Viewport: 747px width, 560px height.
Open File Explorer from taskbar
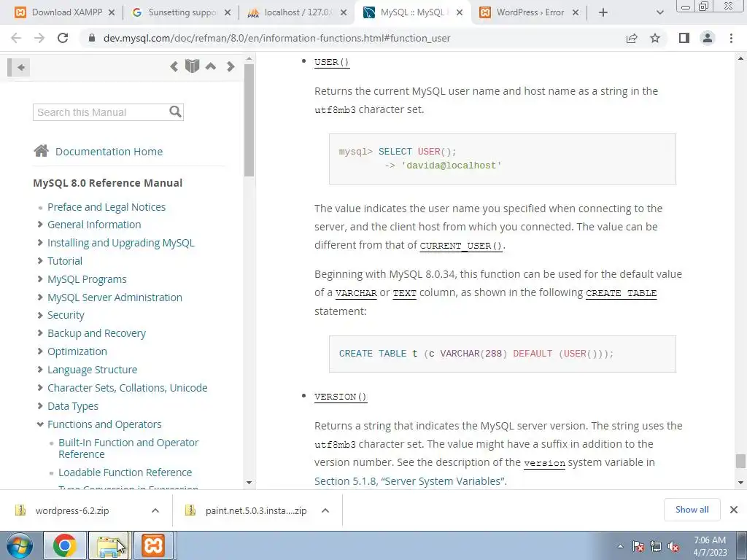pyautogui.click(x=109, y=545)
